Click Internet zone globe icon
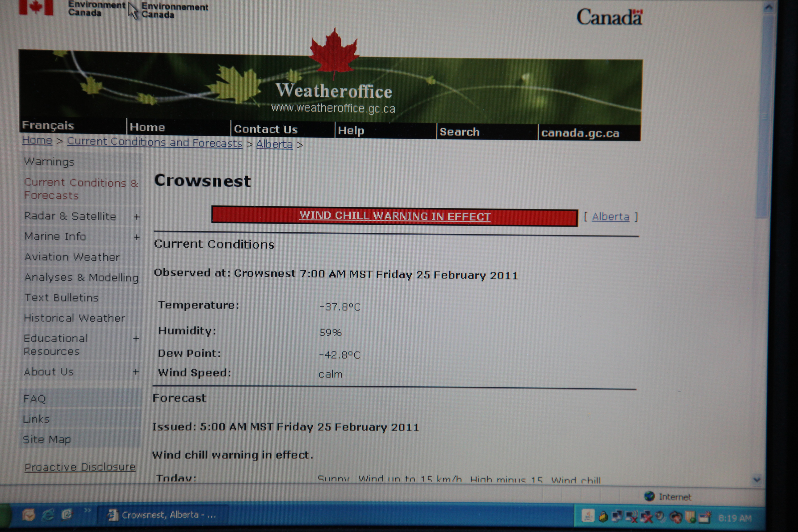 649,496
